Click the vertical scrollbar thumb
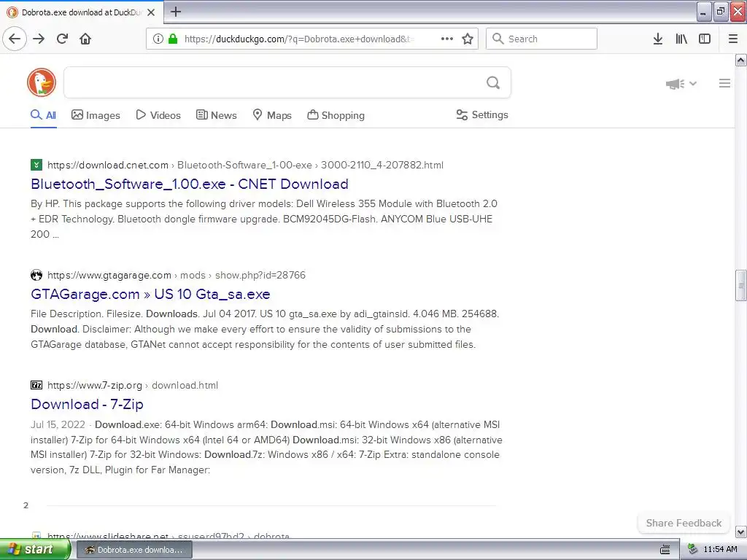 [741, 285]
